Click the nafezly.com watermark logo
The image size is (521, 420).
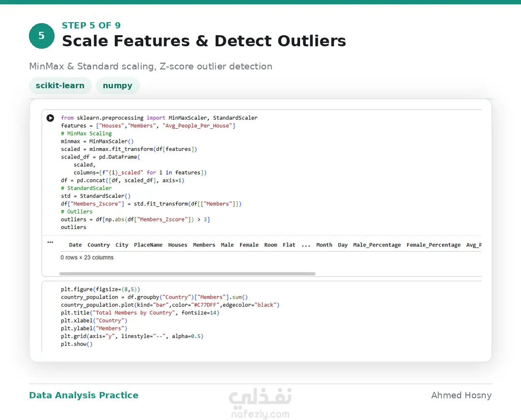(260, 403)
